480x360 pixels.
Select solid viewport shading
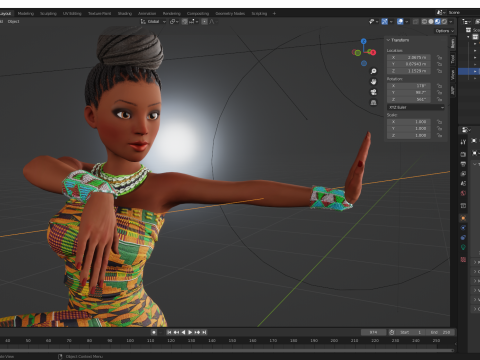tap(431, 21)
